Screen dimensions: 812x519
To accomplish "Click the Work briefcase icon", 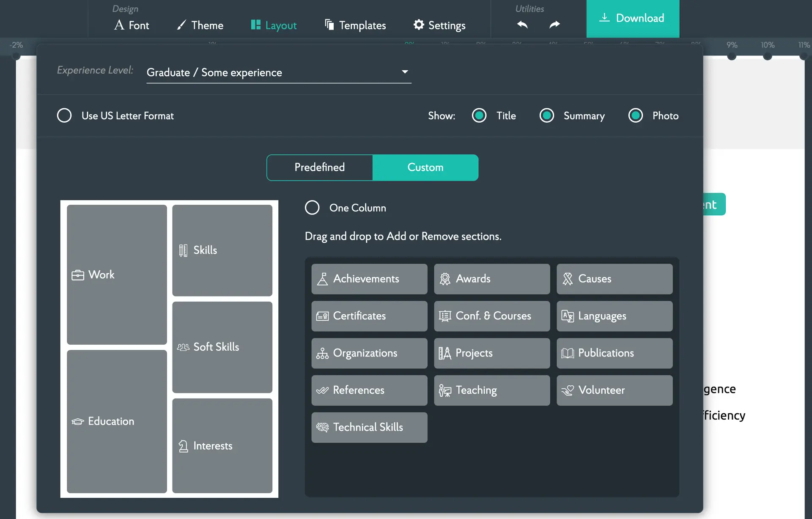I will pyautogui.click(x=78, y=275).
